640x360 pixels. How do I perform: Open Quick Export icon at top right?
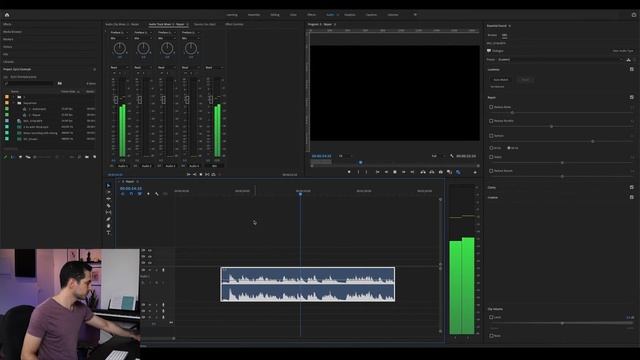[x=634, y=15]
